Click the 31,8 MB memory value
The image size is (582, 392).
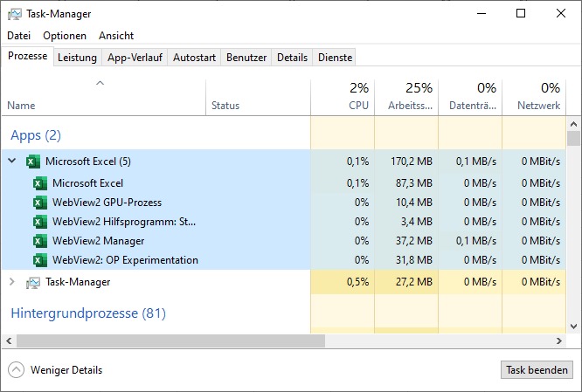[x=414, y=260]
